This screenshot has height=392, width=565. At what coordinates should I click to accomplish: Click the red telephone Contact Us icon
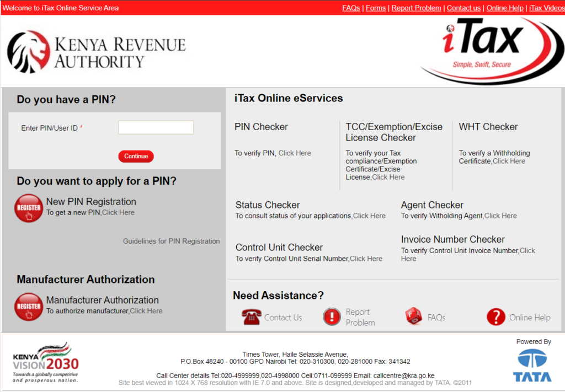click(x=250, y=317)
